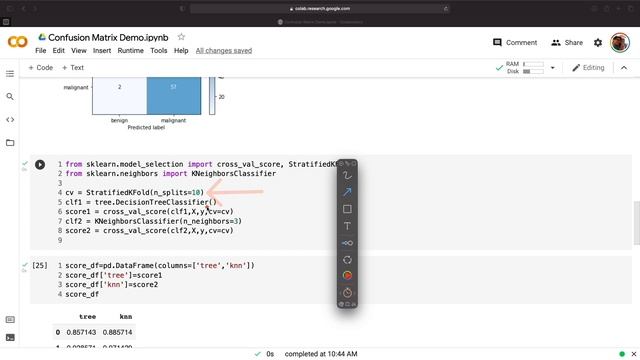Image resolution: width=640 pixels, height=360 pixels.
Task: Click the line 'score_df['tree']=score1'
Action: point(113,275)
